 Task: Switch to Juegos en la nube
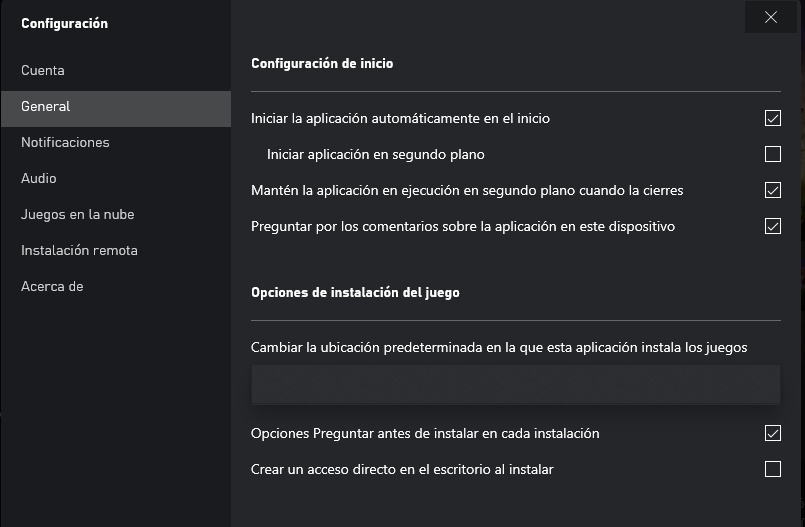(77, 215)
